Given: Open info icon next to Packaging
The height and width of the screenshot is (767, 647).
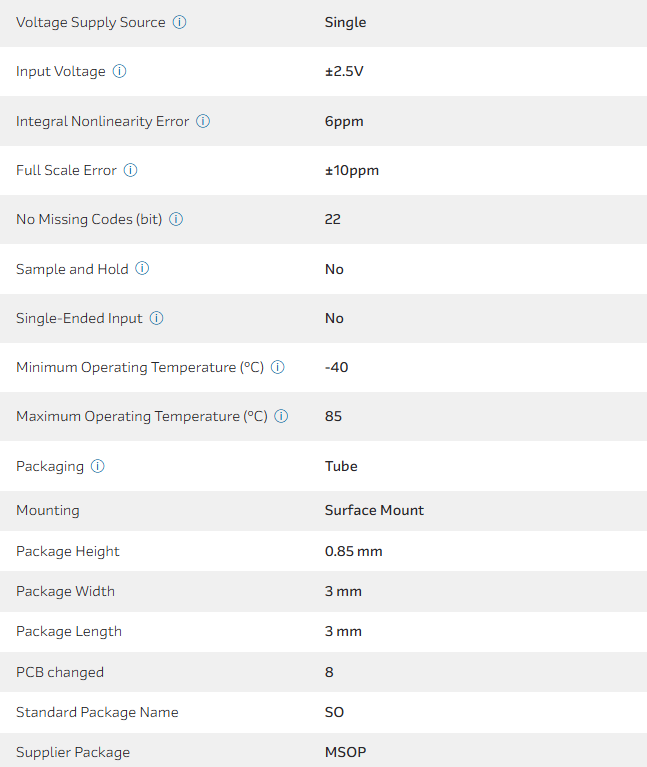Looking at the screenshot, I should tap(98, 466).
